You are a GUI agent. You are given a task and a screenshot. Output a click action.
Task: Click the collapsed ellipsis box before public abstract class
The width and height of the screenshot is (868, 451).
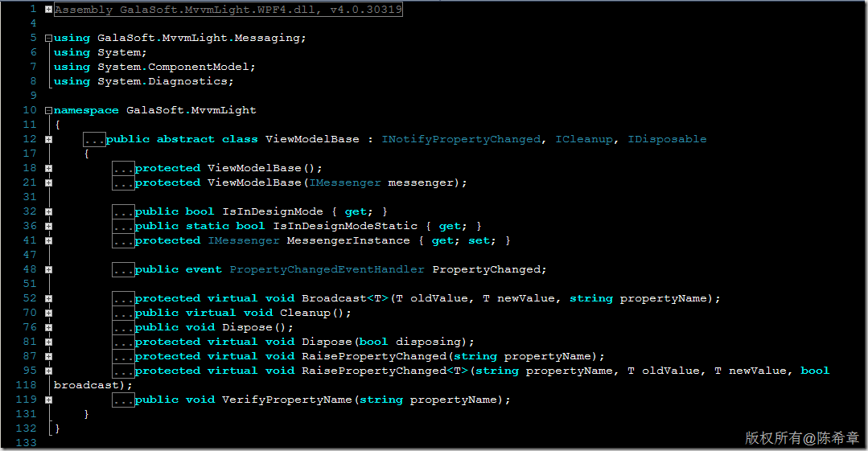94,139
